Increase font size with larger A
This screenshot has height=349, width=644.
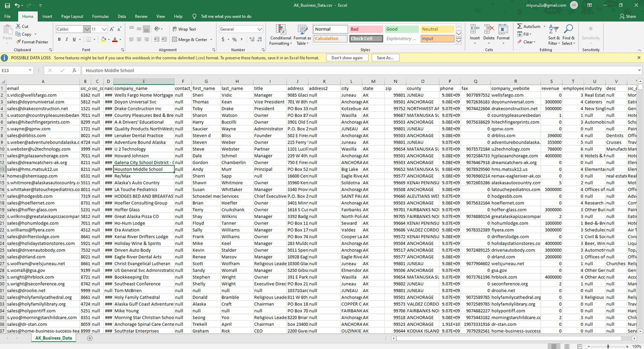coord(112,29)
